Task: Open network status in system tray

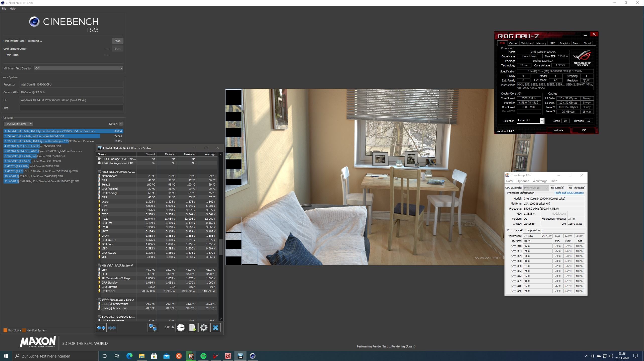Action: click(x=605, y=356)
